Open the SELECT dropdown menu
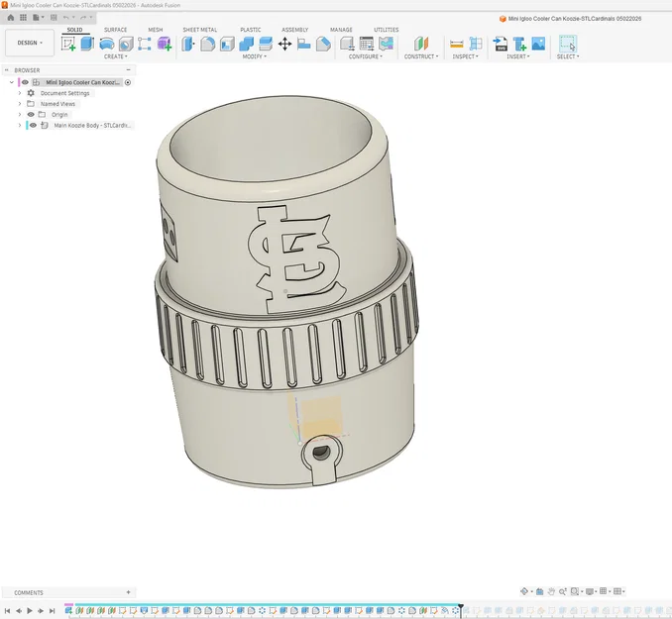Viewport: 672px width, 619px height. [567, 56]
